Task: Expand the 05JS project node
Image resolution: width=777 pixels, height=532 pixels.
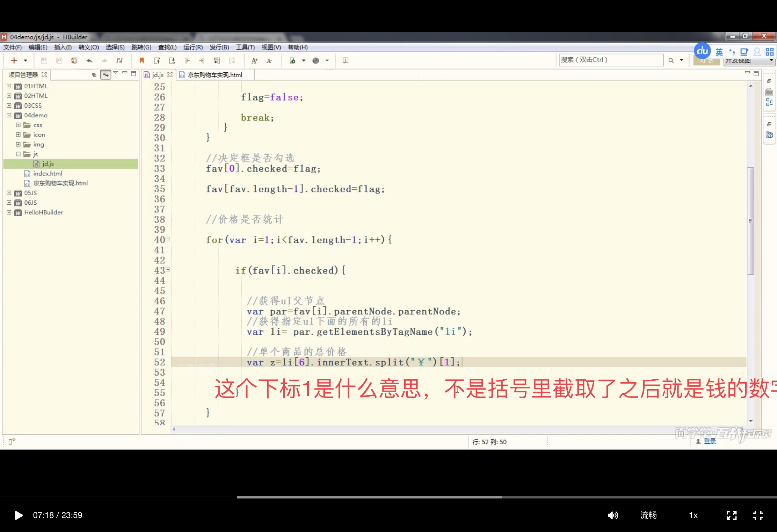Action: [x=9, y=192]
